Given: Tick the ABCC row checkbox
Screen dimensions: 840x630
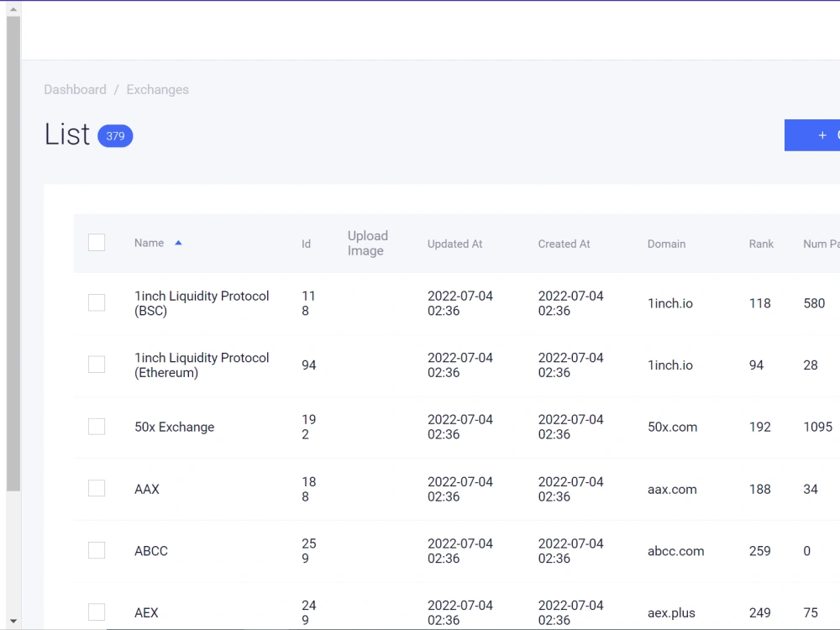Looking at the screenshot, I should coord(97,550).
